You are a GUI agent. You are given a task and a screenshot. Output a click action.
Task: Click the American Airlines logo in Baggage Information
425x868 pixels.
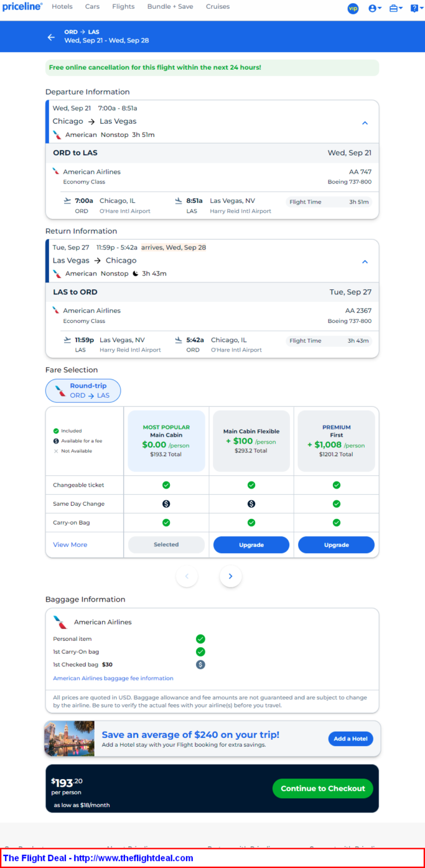(60, 622)
